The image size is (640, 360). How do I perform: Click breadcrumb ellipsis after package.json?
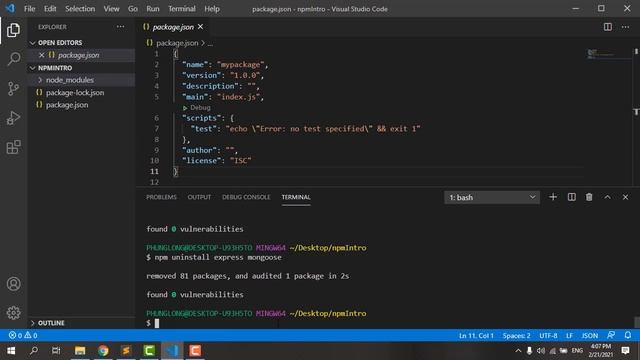coord(210,43)
